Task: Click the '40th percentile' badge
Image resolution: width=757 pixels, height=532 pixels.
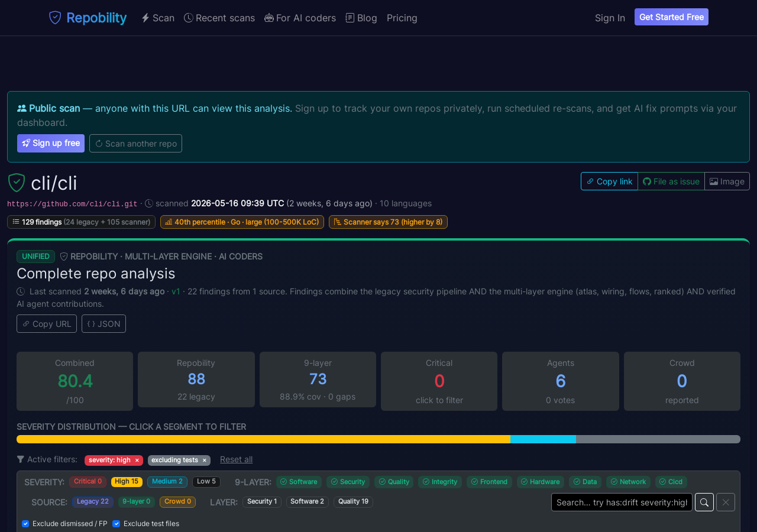Action: coord(242,222)
